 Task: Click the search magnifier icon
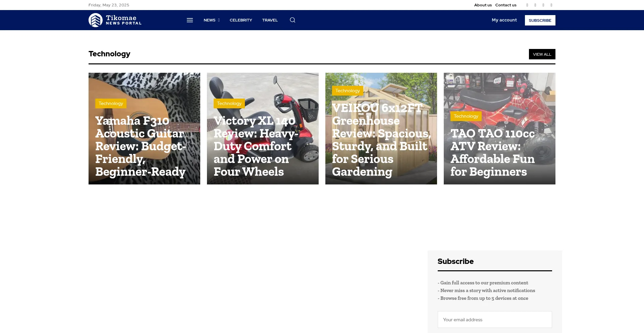pyautogui.click(x=292, y=20)
